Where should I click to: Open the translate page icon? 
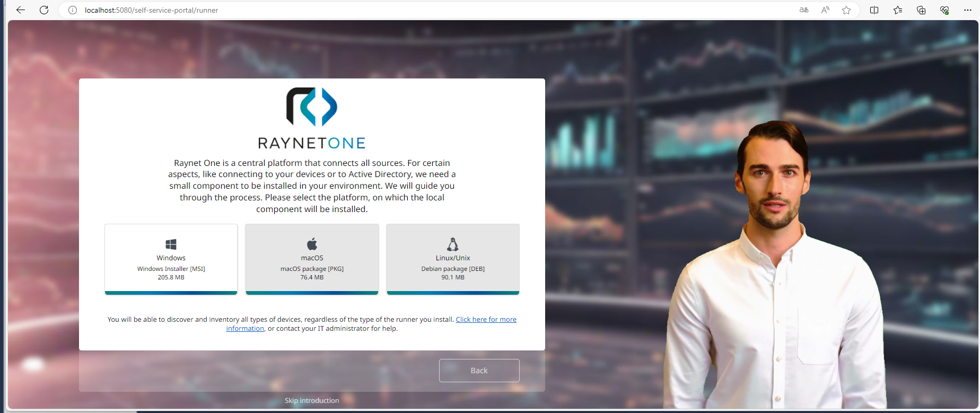click(x=804, y=10)
